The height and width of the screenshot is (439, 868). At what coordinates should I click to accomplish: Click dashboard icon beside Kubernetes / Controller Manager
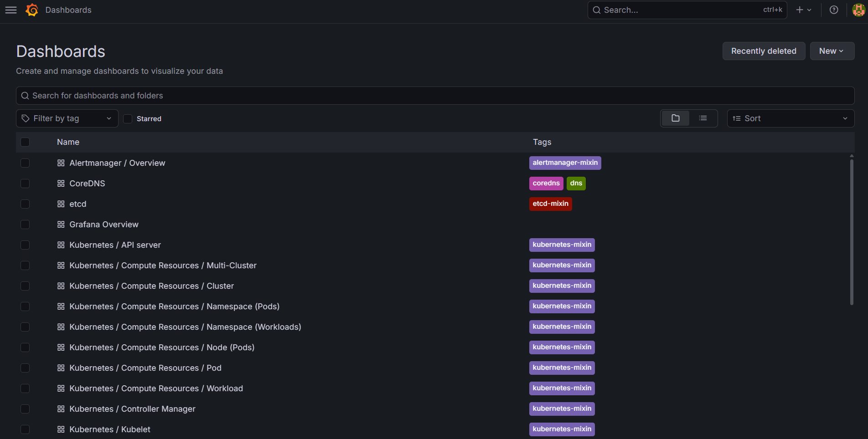tap(61, 409)
